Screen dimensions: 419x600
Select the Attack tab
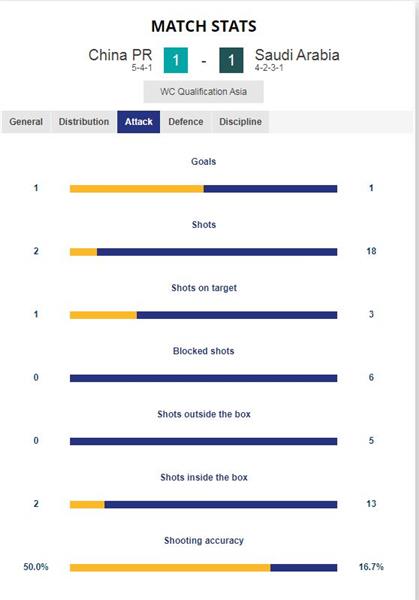[x=139, y=122]
